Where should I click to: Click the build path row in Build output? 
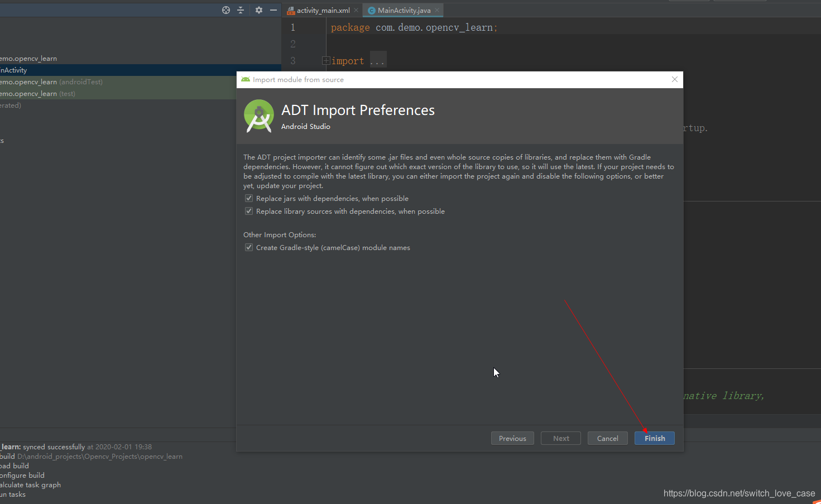pyautogui.click(x=91, y=456)
